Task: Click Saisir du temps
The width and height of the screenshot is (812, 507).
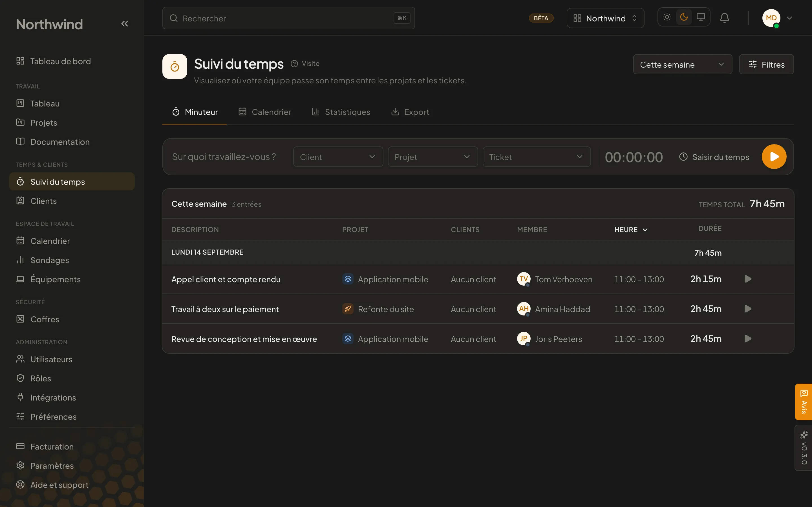Action: coord(714,157)
